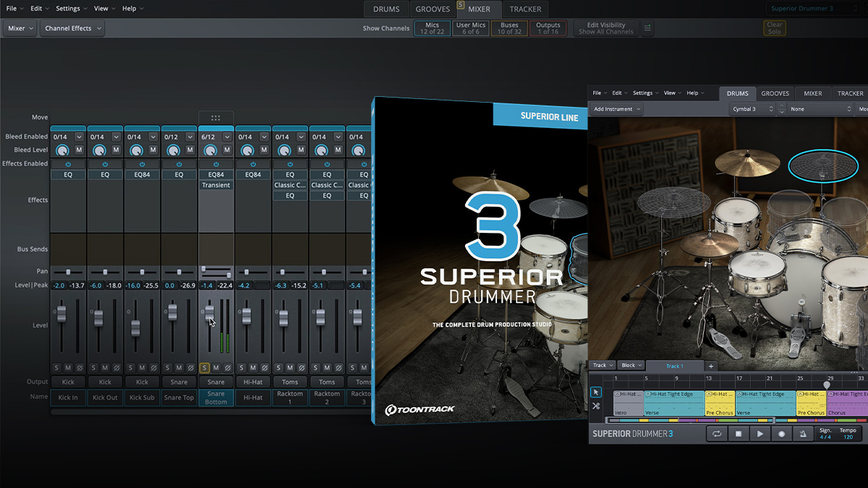Image resolution: width=868 pixels, height=488 pixels.
Task: Toggle effects power icon on Snare Bottom channel
Action: click(x=216, y=164)
